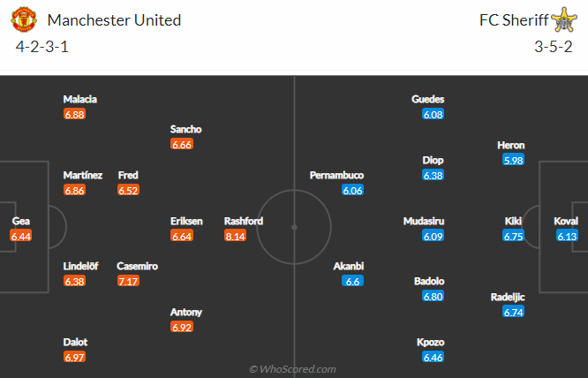This screenshot has height=378, width=588.
Task: Select player Sancho
Action: click(186, 129)
